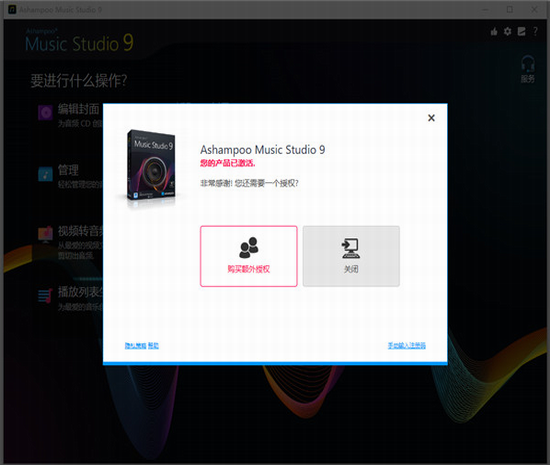The width and height of the screenshot is (550, 465).
Task: Click the Music Studio 9 logo header
Action: click(x=79, y=41)
